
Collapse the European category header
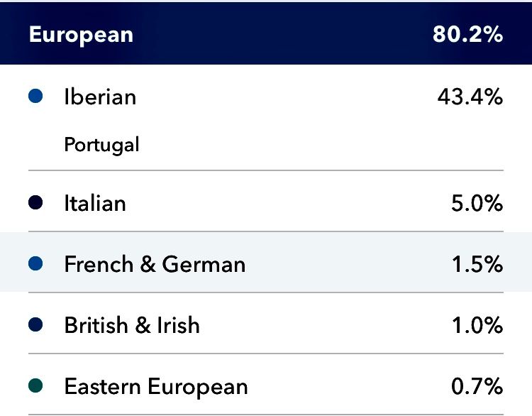[266, 34]
